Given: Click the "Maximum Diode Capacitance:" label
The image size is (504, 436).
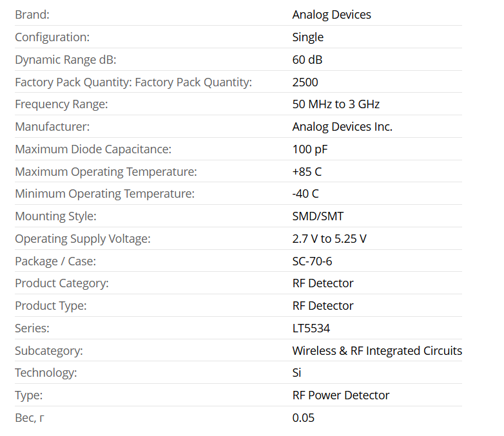Looking at the screenshot, I should coord(93,149).
